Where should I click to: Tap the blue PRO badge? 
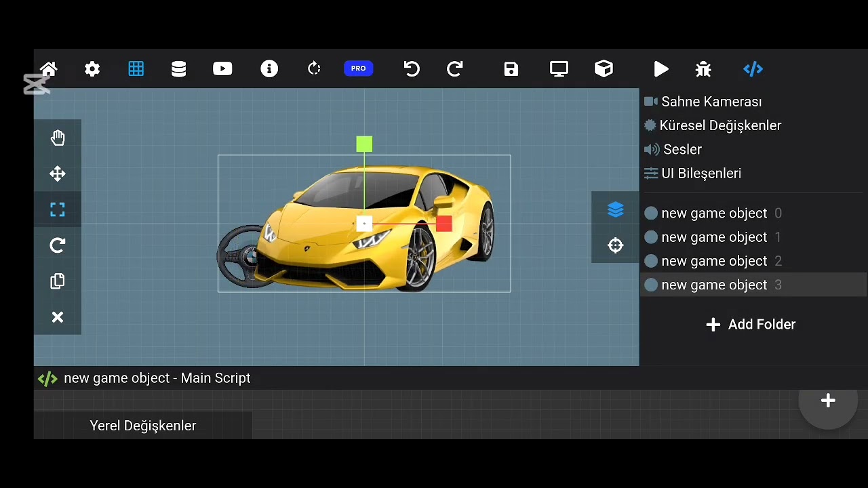pyautogui.click(x=359, y=68)
